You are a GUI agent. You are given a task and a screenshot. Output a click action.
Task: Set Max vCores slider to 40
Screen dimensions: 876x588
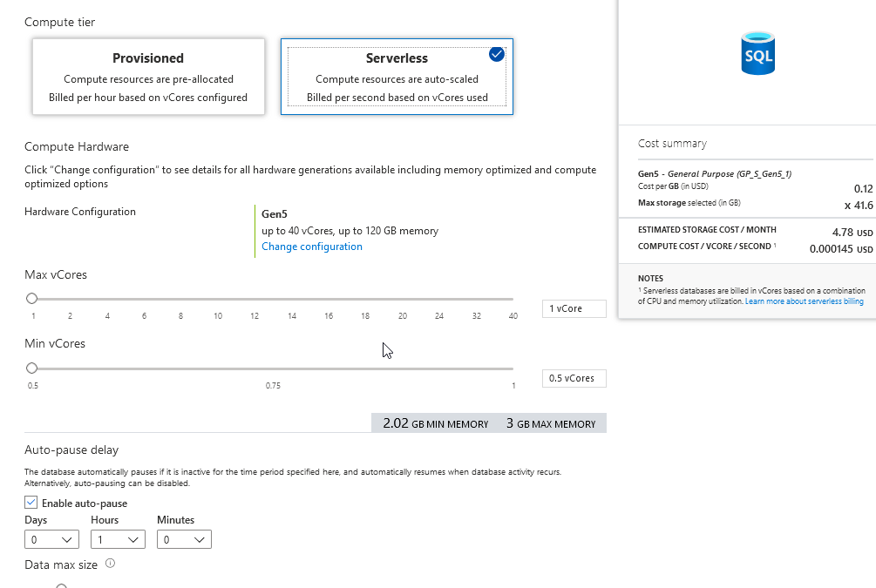point(513,299)
